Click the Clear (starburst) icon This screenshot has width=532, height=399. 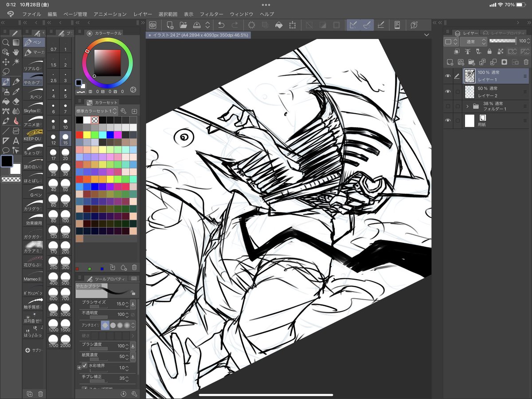coord(251,25)
